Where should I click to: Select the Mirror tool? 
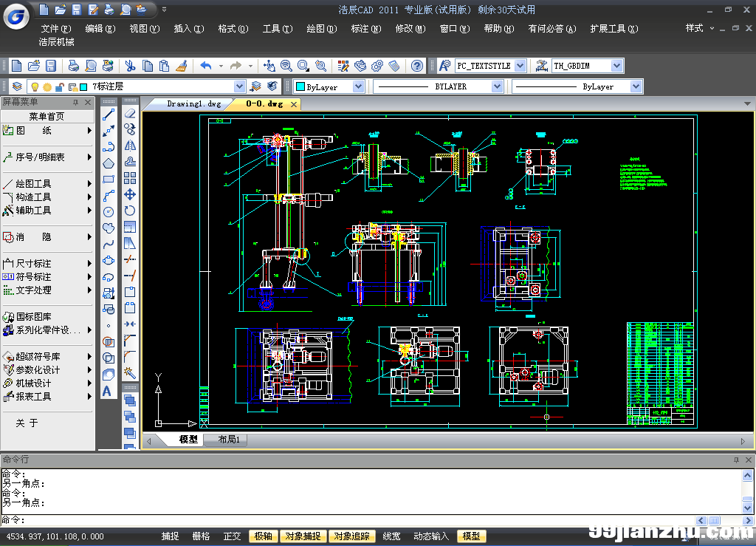coord(130,146)
